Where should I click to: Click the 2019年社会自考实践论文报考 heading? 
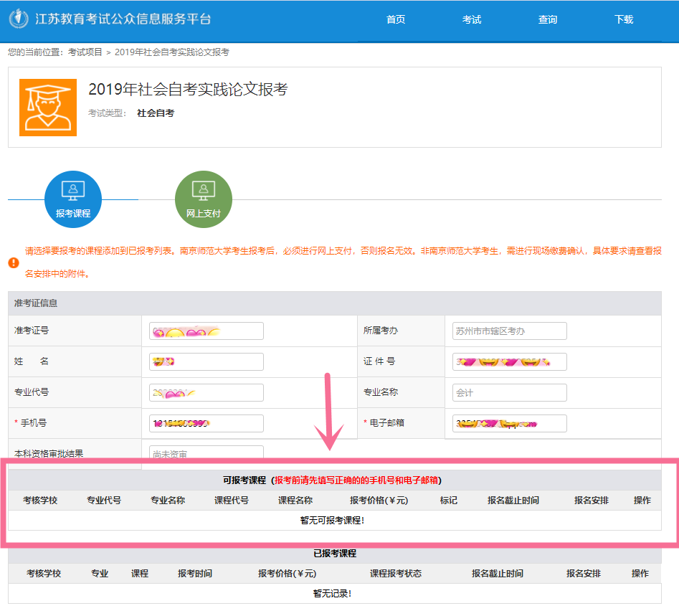(189, 89)
